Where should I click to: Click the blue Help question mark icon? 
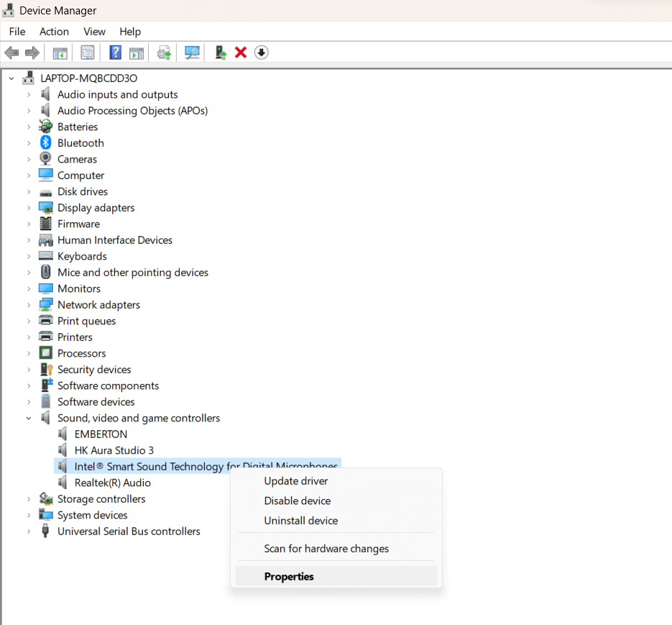115,53
